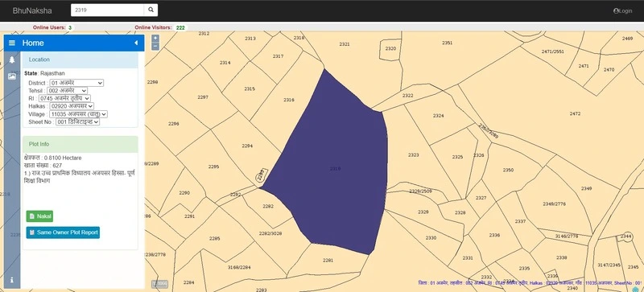Select plot 2321 on the map
The image size is (644, 292).
345,44
